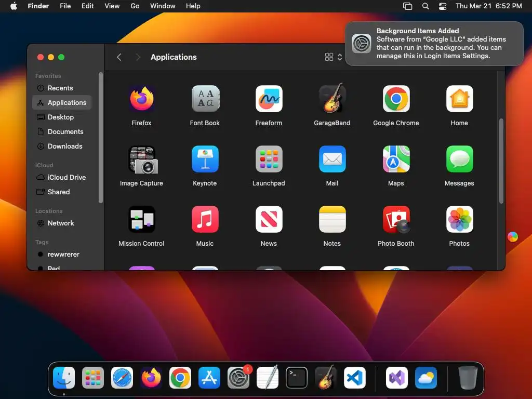Open Recents in the Finder sidebar
532x399 pixels.
pyautogui.click(x=62, y=88)
